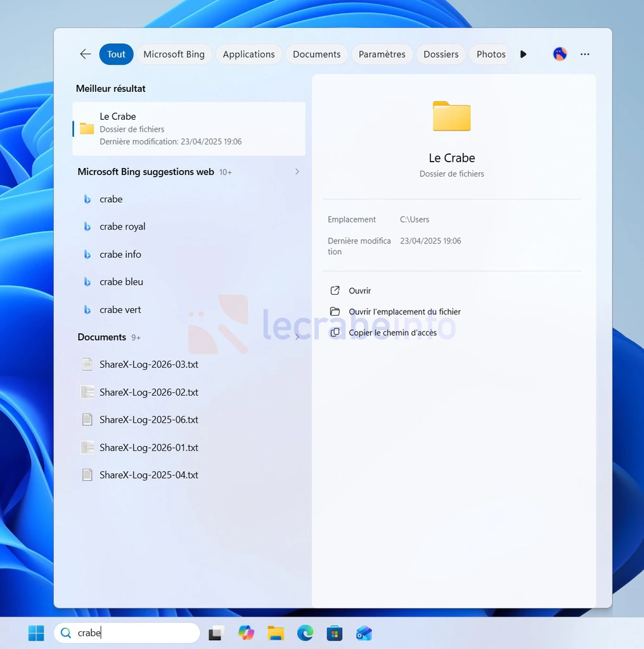Click Ouvrir to open Le Crabe folder
Image resolution: width=644 pixels, height=649 pixels.
[359, 291]
